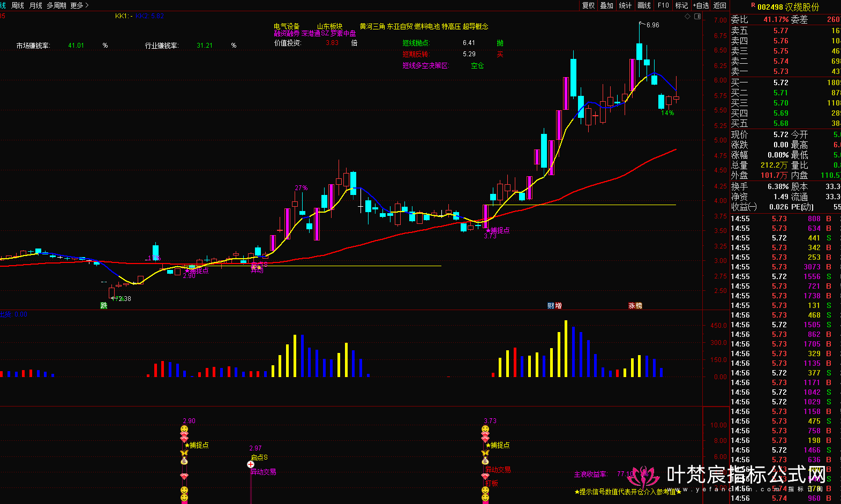Viewport: 841px width, 504px height.
Task: Click the diamond icon above the chart
Action: [x=688, y=17]
